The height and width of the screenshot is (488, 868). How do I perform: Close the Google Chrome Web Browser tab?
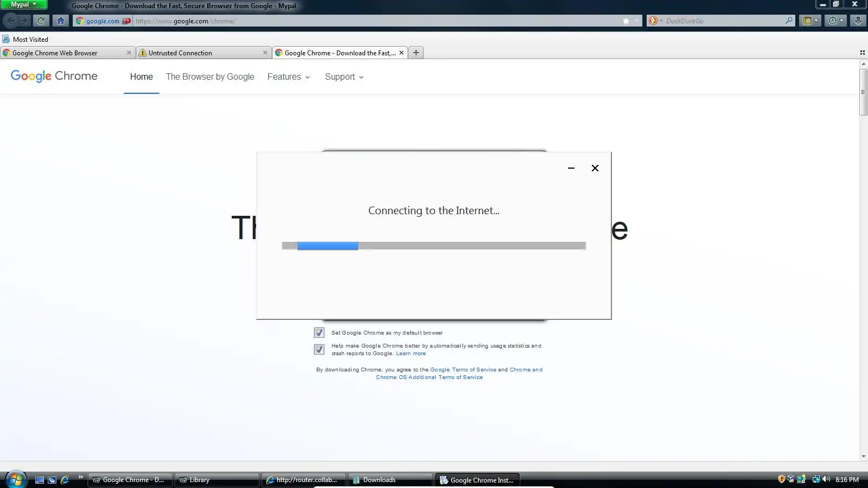(129, 53)
